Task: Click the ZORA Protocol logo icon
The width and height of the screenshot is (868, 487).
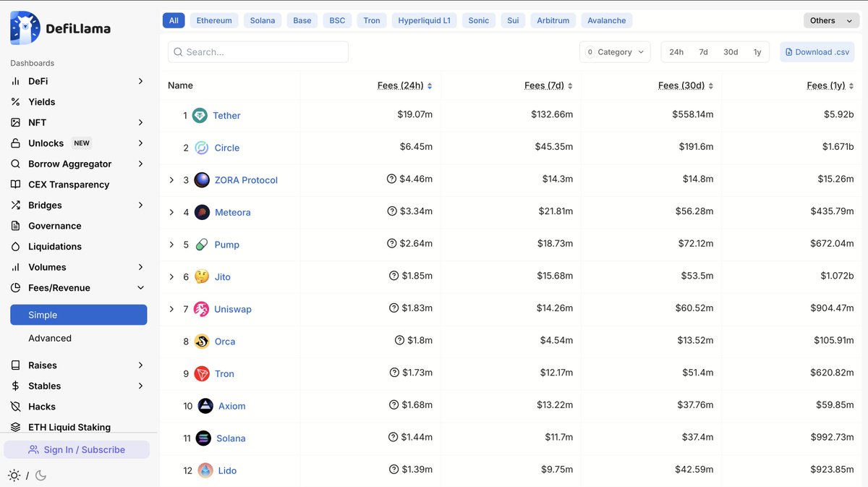Action: (x=202, y=180)
